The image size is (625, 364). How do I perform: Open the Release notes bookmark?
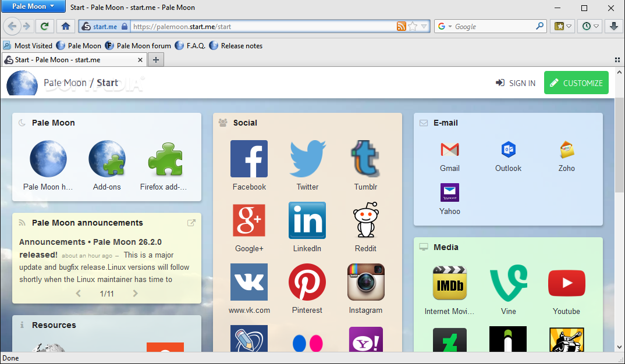click(236, 46)
